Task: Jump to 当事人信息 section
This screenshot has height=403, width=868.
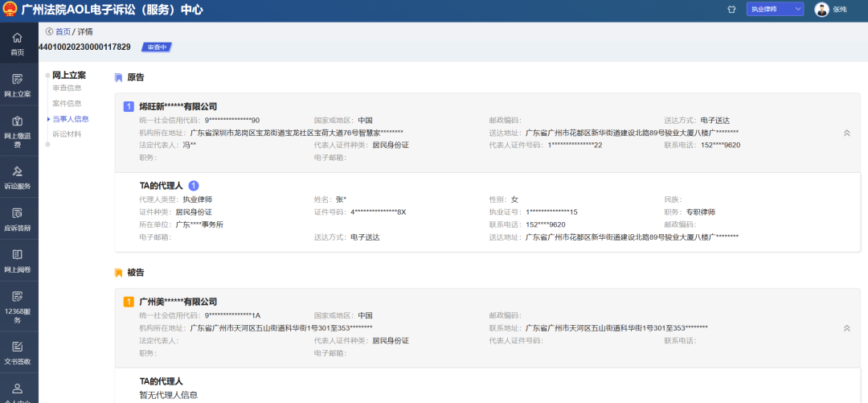Action: (x=71, y=118)
